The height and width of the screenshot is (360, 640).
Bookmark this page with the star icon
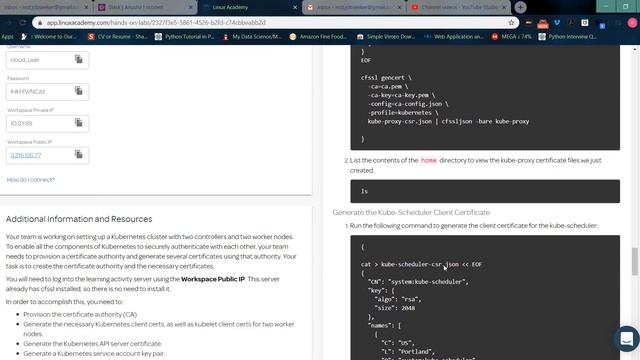point(511,23)
